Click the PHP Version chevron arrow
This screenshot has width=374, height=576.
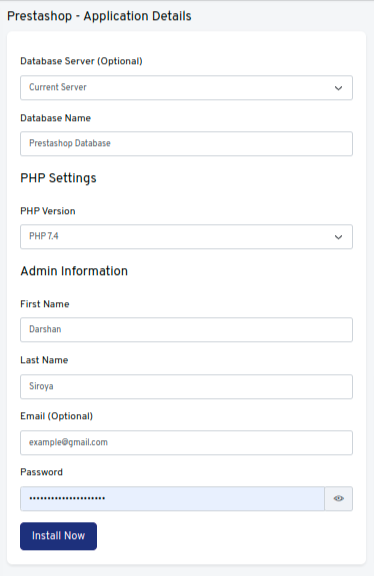click(x=338, y=237)
